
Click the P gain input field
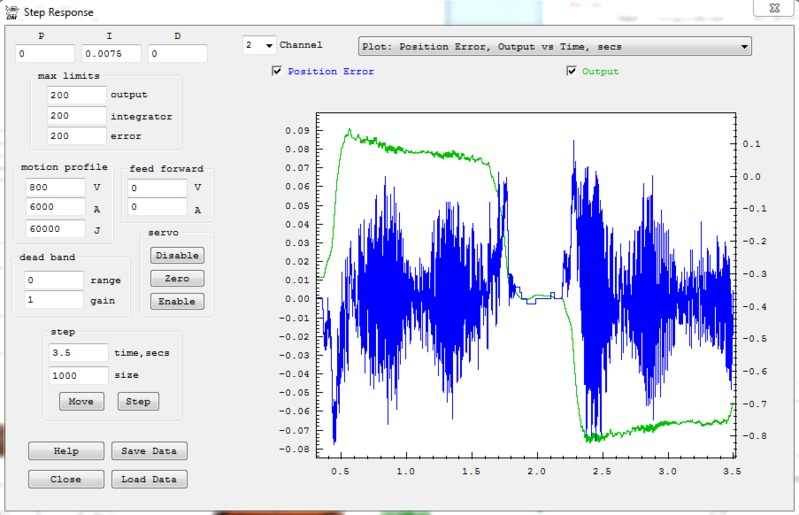[x=45, y=54]
